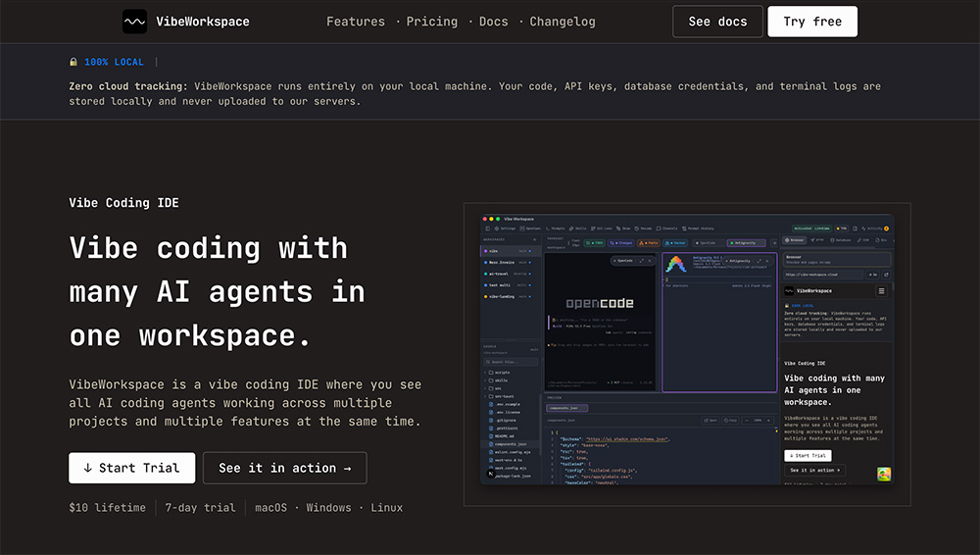Image resolution: width=980 pixels, height=555 pixels.
Task: Click the 'Windows' platform text
Action: click(x=328, y=508)
